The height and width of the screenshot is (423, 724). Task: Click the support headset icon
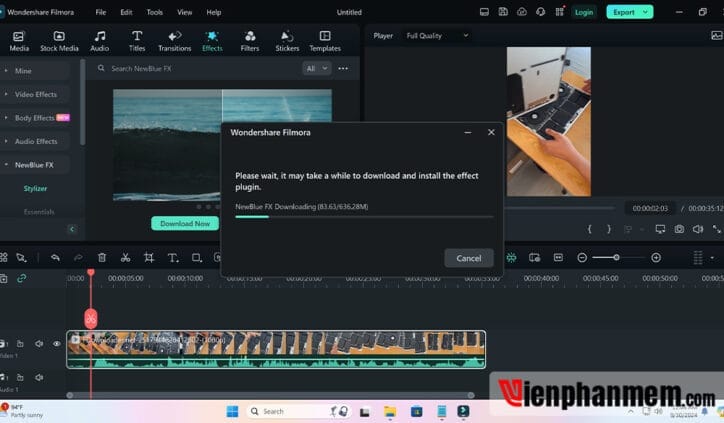coord(541,12)
